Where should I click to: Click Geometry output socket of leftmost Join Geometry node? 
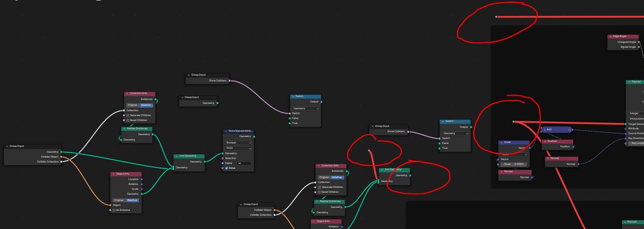[204, 161]
